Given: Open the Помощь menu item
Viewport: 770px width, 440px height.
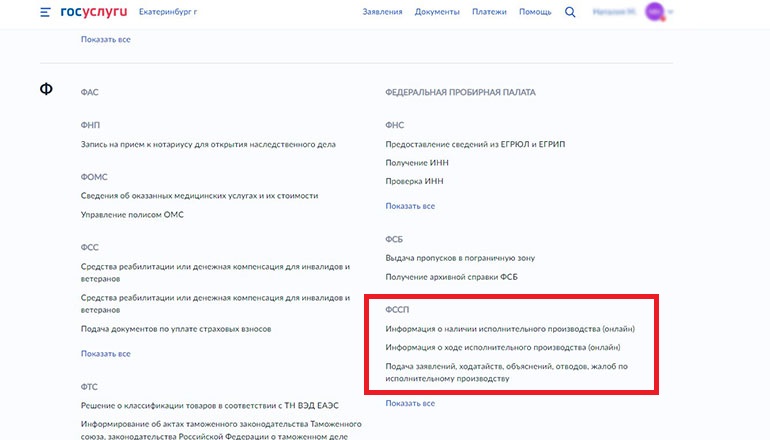Looking at the screenshot, I should click(x=535, y=13).
